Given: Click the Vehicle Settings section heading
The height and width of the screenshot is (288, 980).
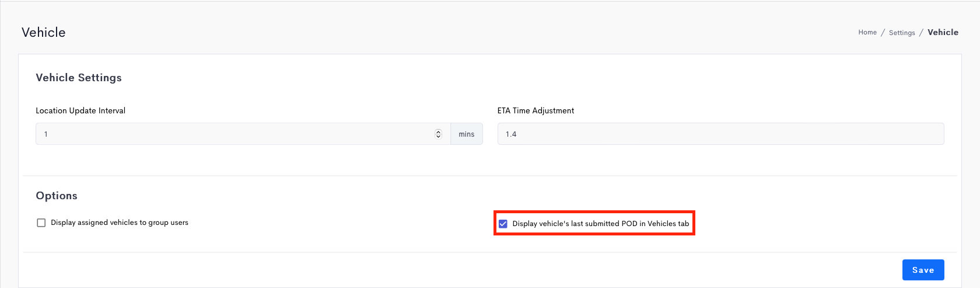Looking at the screenshot, I should click(x=79, y=78).
